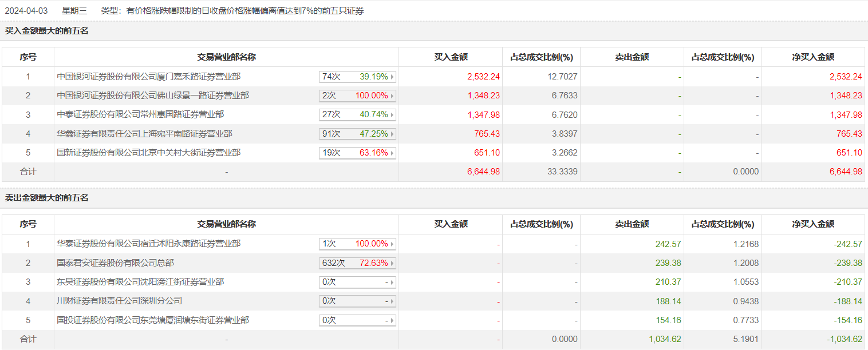Open 中泰证券常州惠国路证券营业部 link
Image resolution: width=868 pixels, height=350 pixels.
pyautogui.click(x=140, y=114)
